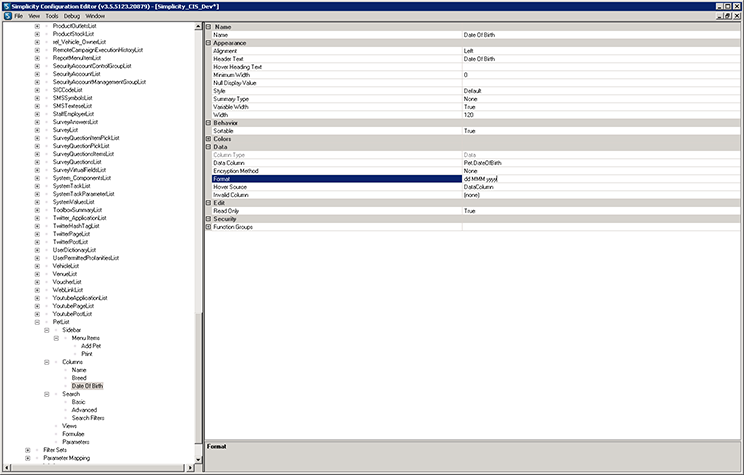744x475 pixels.
Task: Click the Minimum Width value field
Action: (x=601, y=75)
